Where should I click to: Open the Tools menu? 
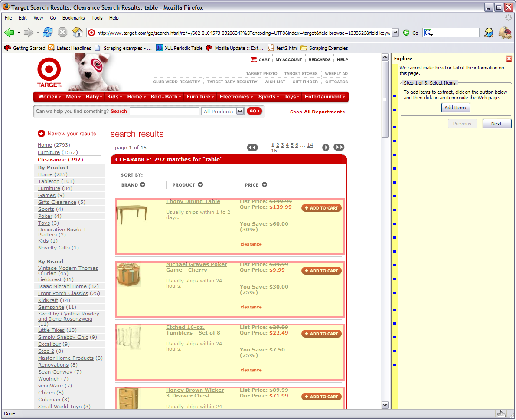pos(97,18)
